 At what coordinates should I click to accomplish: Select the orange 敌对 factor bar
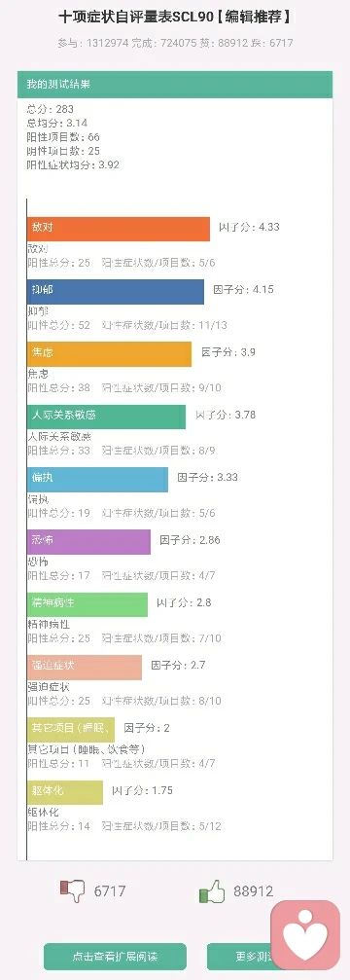[x=118, y=229]
